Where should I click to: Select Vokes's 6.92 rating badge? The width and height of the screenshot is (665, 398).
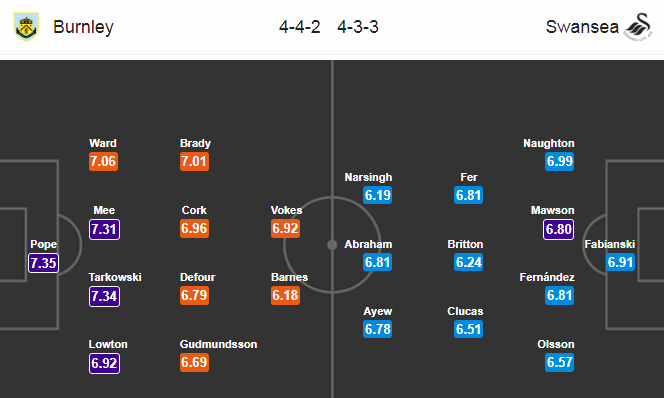pos(285,228)
